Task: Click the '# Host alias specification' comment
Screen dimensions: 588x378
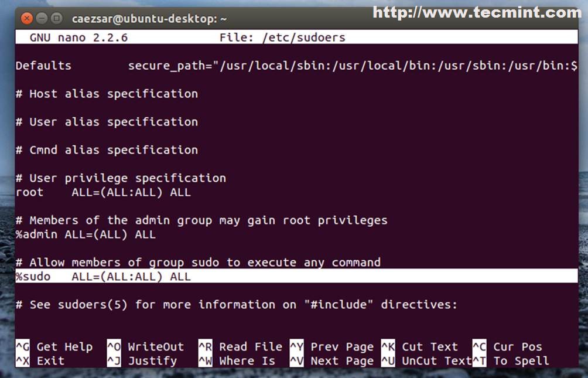Action: pos(107,94)
